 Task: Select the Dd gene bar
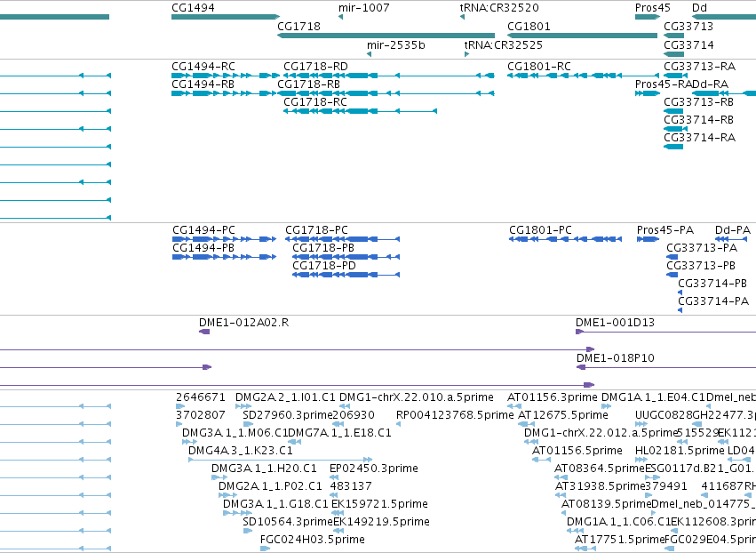point(724,17)
